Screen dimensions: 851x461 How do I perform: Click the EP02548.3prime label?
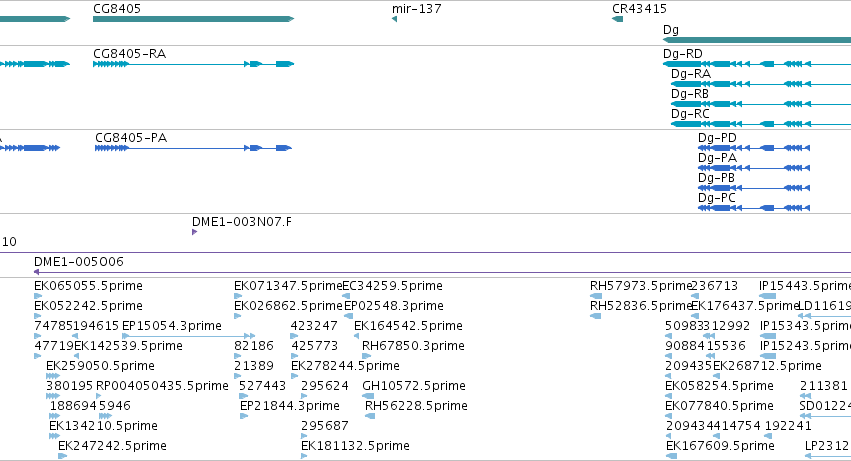pos(394,306)
